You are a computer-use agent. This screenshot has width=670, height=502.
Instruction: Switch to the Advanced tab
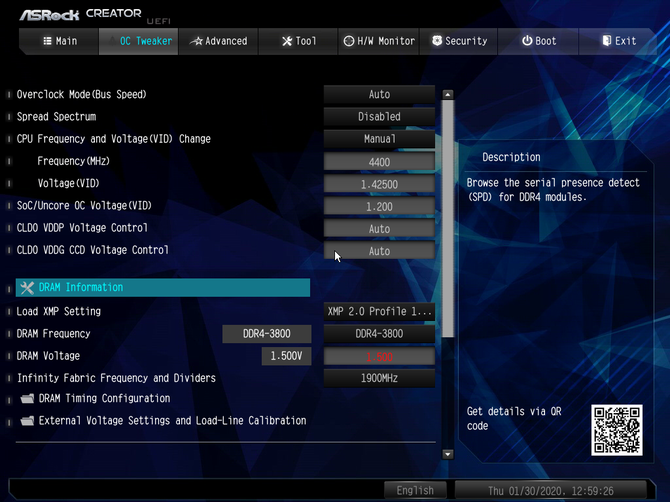[218, 41]
